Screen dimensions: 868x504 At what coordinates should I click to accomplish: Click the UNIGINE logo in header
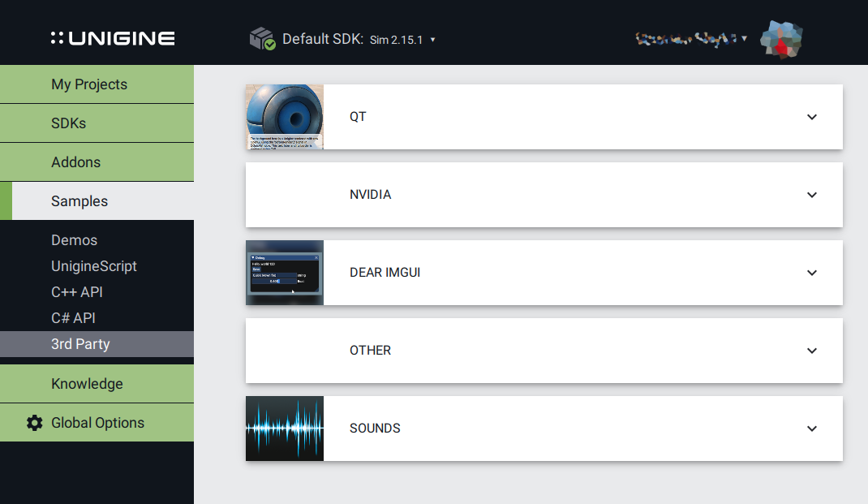point(113,38)
